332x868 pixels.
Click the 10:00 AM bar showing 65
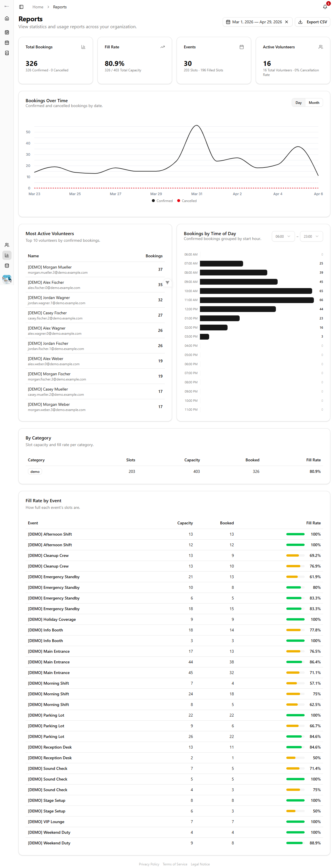click(x=256, y=291)
